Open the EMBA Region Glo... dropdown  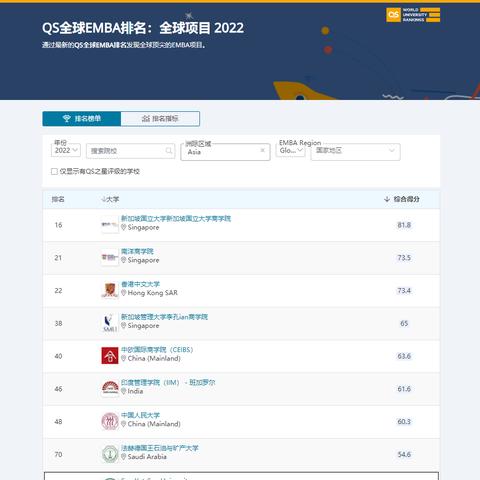pos(291,150)
